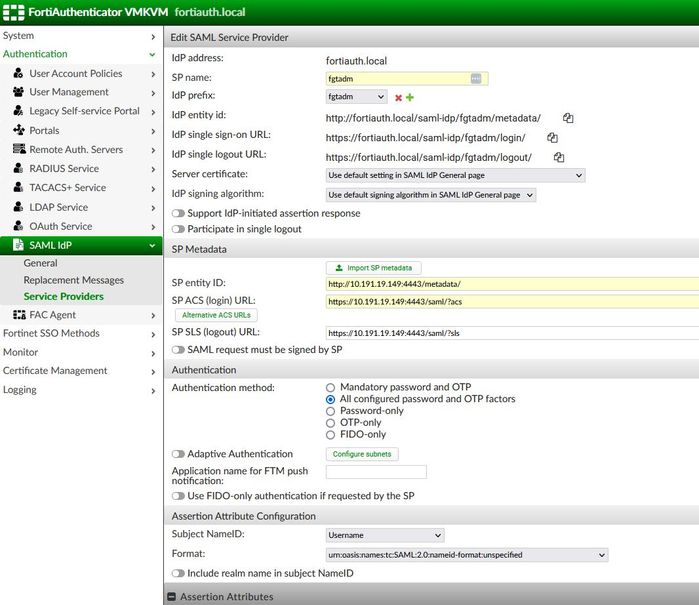Toggle SAML request must be signed by SP
The width and height of the screenshot is (699, 605).
click(x=178, y=350)
